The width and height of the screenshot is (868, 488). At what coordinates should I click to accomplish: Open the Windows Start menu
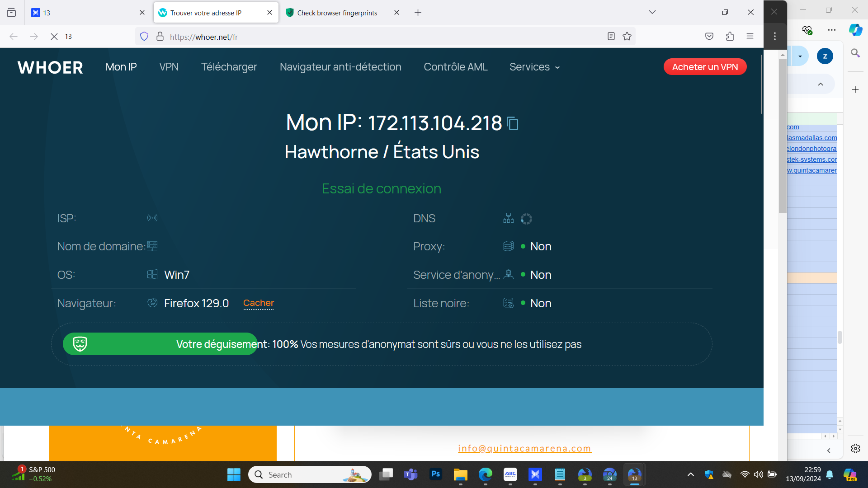pos(234,474)
